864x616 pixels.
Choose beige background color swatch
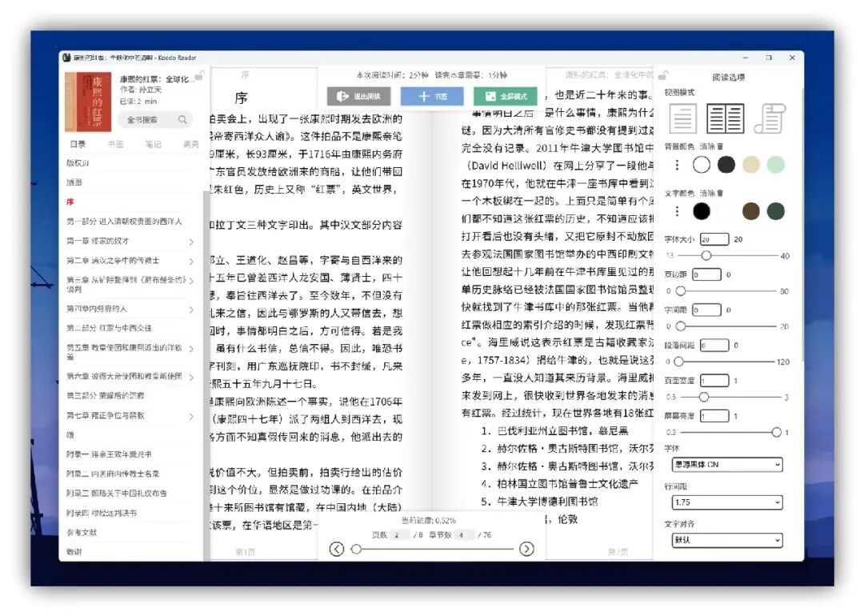pos(751,165)
